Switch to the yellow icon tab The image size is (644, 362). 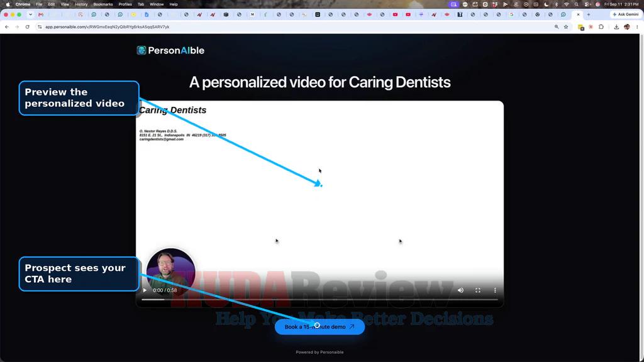133,14
